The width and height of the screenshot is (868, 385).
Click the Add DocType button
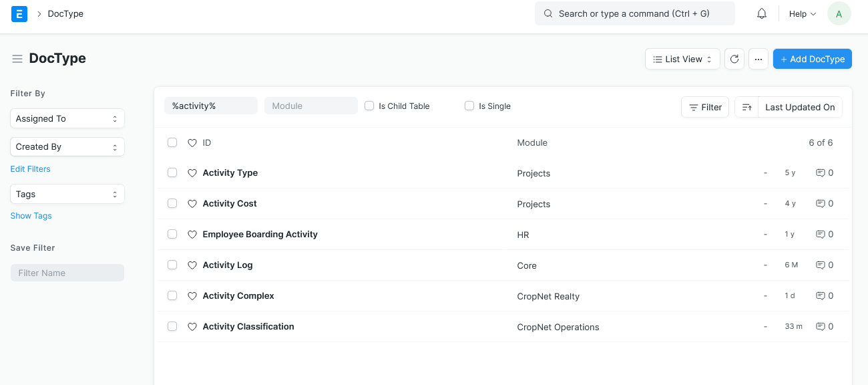click(x=813, y=59)
